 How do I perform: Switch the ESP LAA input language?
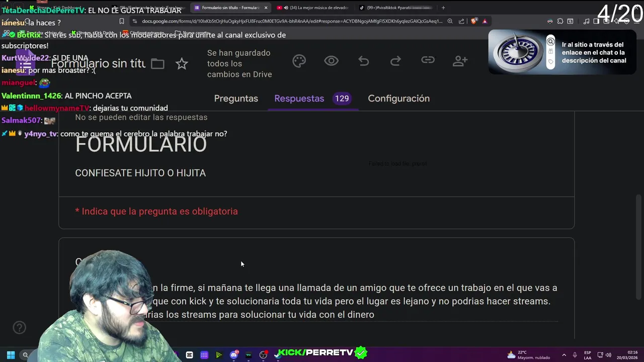tap(588, 355)
